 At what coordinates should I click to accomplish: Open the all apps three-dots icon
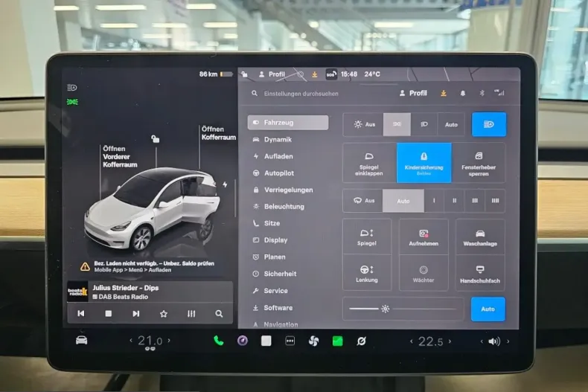(290, 341)
